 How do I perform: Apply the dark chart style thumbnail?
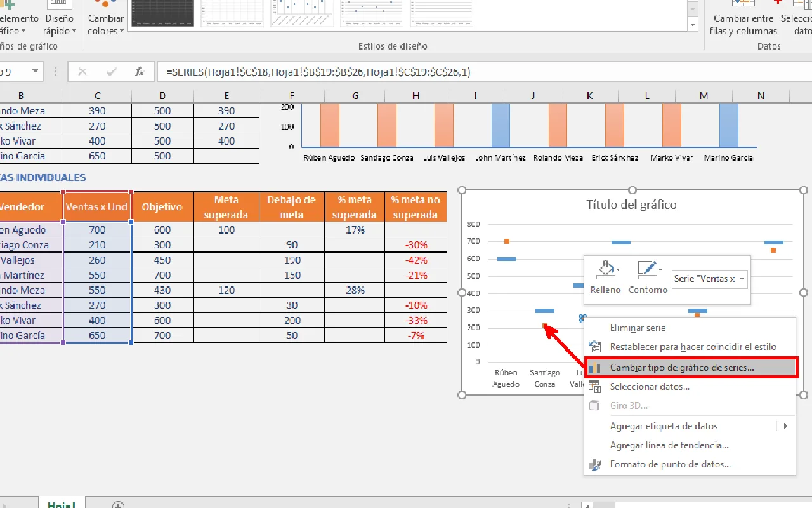coord(162,13)
